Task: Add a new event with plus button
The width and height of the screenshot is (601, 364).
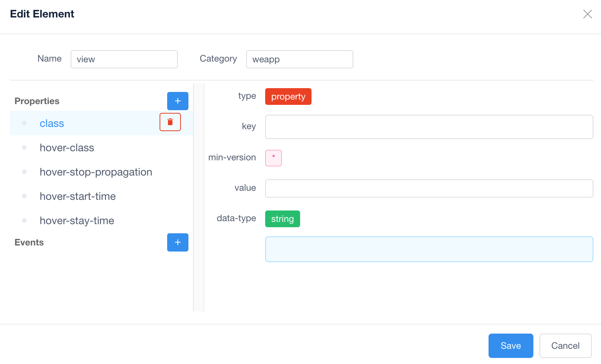Action: pyautogui.click(x=177, y=242)
